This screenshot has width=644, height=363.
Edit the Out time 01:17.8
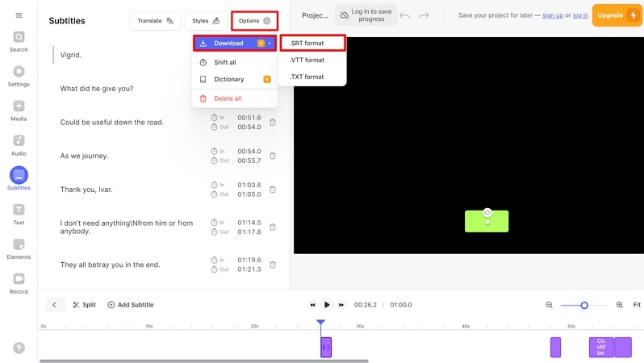click(x=249, y=232)
